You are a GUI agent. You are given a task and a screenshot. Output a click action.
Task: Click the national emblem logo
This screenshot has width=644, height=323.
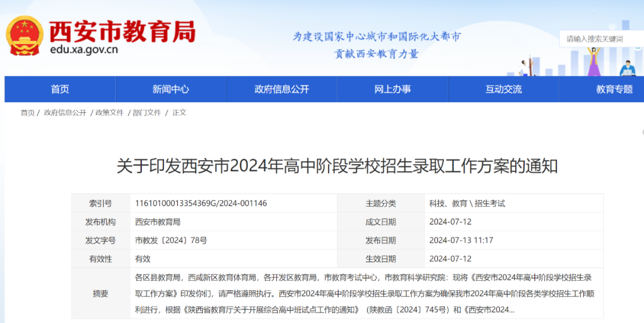(24, 36)
